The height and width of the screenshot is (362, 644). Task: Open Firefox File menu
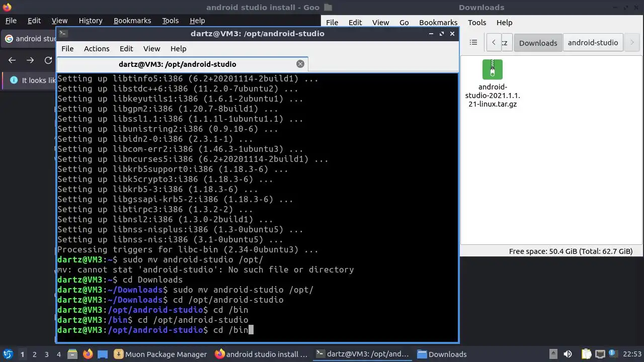coord(11,21)
